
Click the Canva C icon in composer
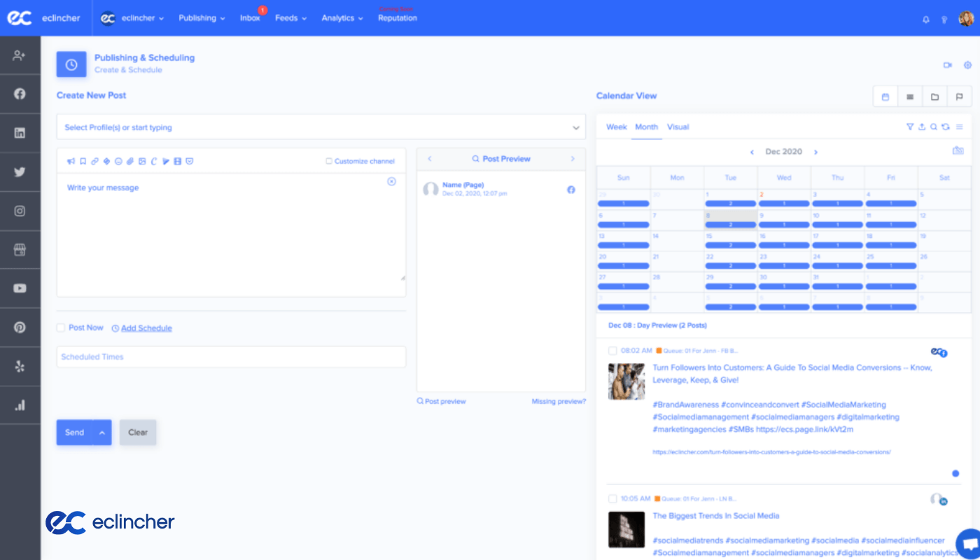(154, 161)
